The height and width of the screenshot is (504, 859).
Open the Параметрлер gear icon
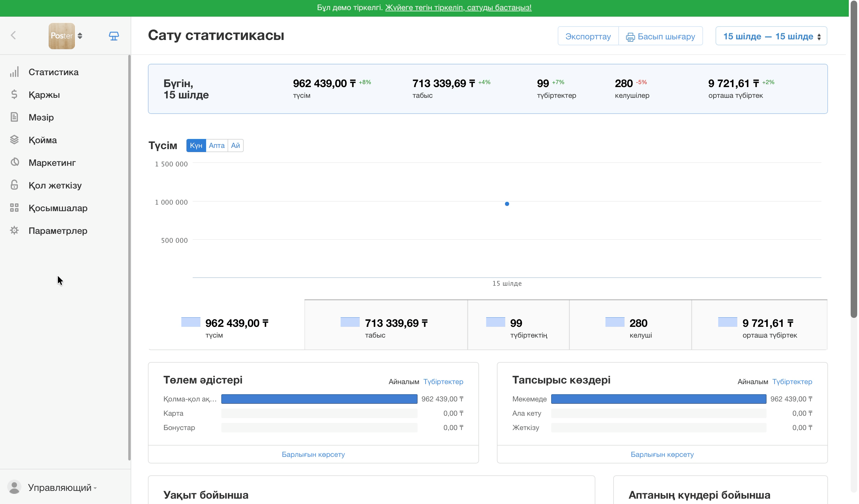[x=14, y=231]
